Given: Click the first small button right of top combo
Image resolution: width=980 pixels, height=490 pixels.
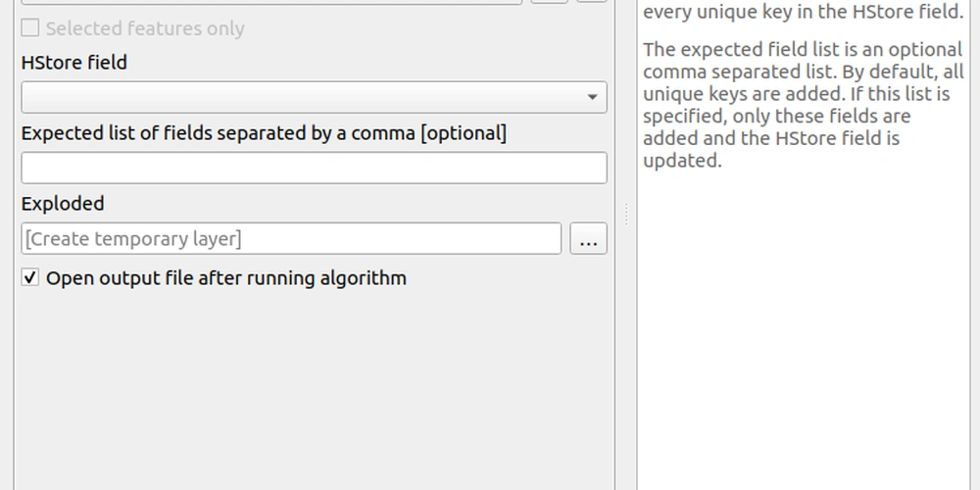Looking at the screenshot, I should point(550,1).
